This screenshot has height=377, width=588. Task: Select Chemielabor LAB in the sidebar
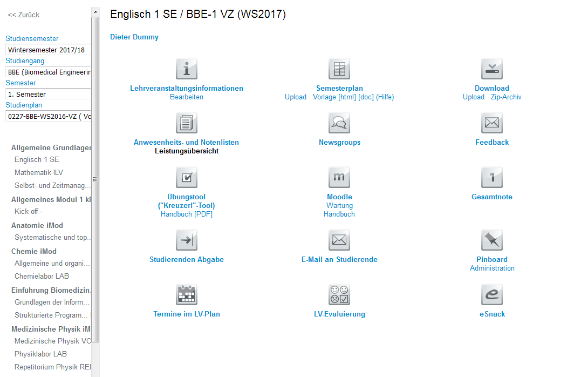(42, 277)
